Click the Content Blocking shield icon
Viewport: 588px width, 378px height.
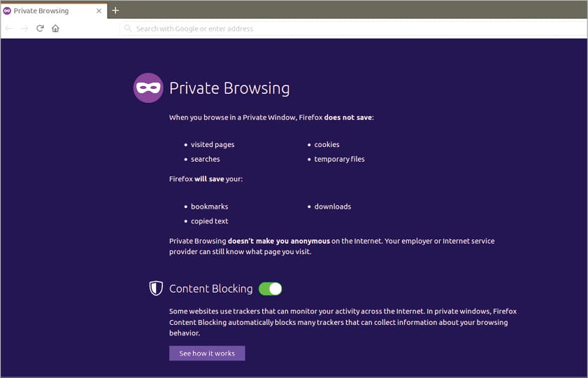pyautogui.click(x=156, y=288)
